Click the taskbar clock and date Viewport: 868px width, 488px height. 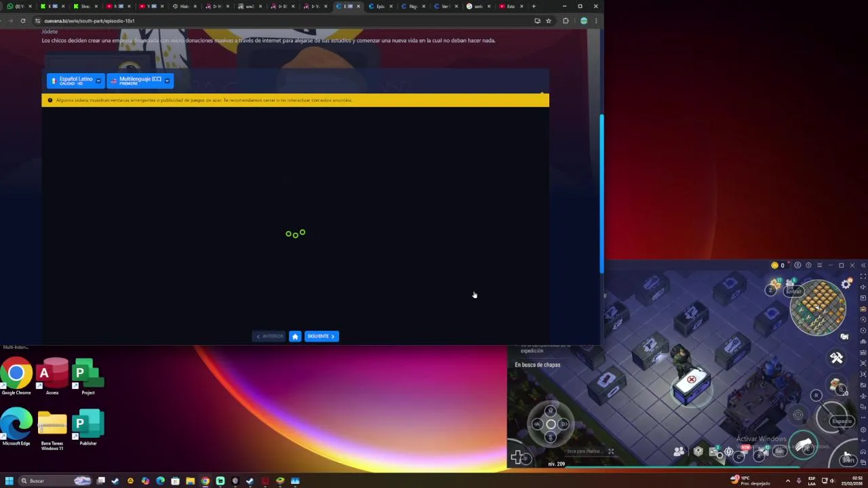tap(852, 481)
